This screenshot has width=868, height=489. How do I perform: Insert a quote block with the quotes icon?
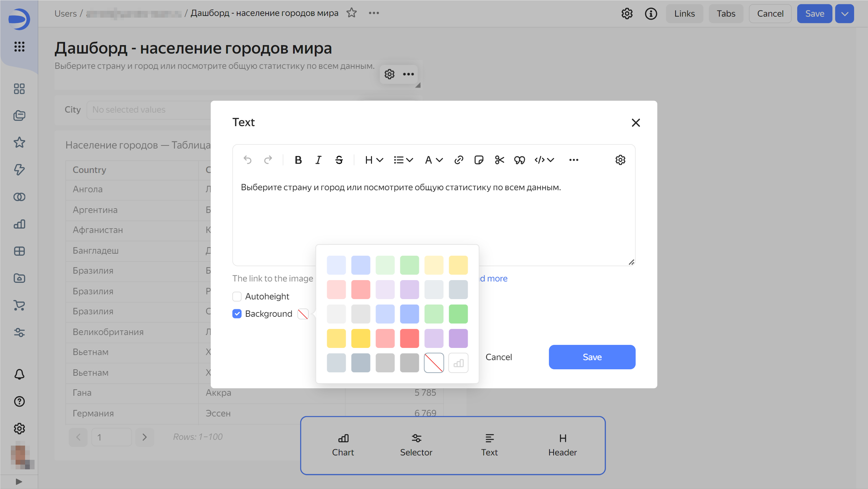coord(519,160)
